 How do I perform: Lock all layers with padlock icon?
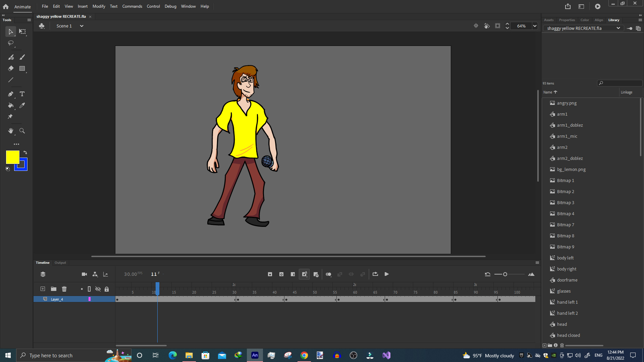coord(107,289)
